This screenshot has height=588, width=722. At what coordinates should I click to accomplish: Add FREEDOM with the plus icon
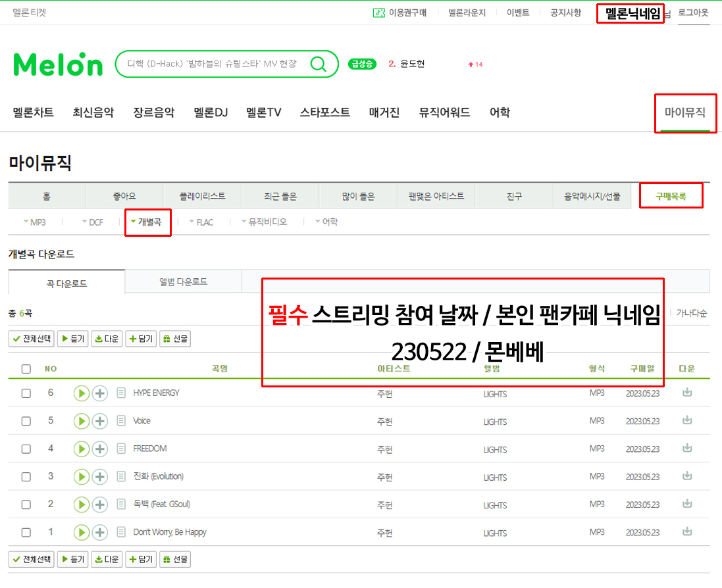click(x=100, y=449)
